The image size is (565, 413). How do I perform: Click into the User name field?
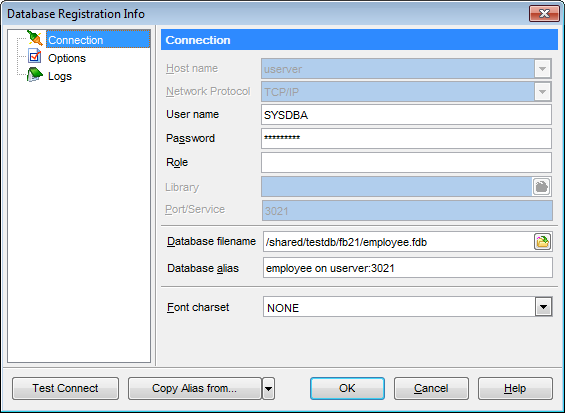pos(406,115)
